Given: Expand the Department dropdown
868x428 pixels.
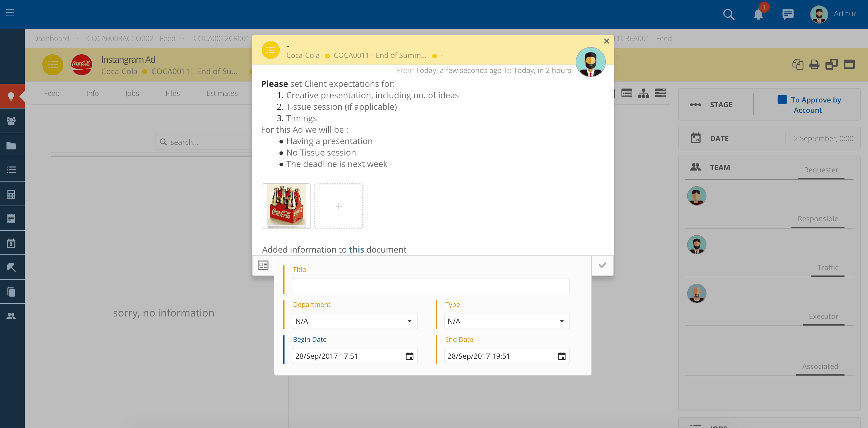Looking at the screenshot, I should click(354, 321).
